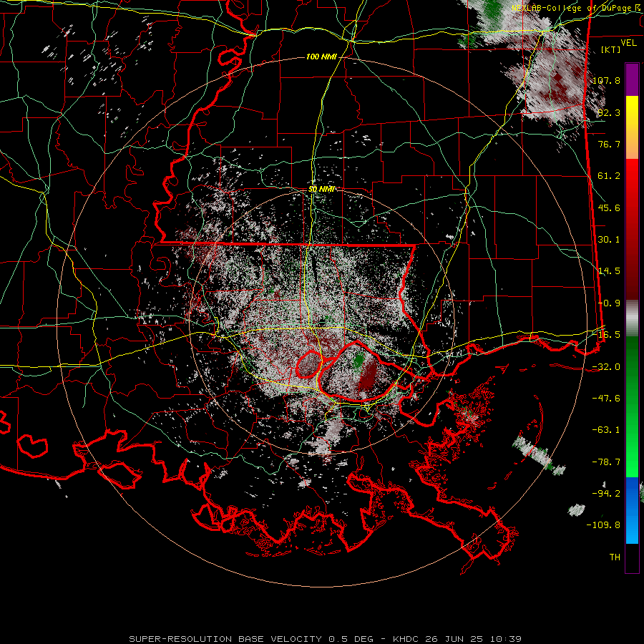
Task: Click the VEL legend title
Action: (x=628, y=43)
